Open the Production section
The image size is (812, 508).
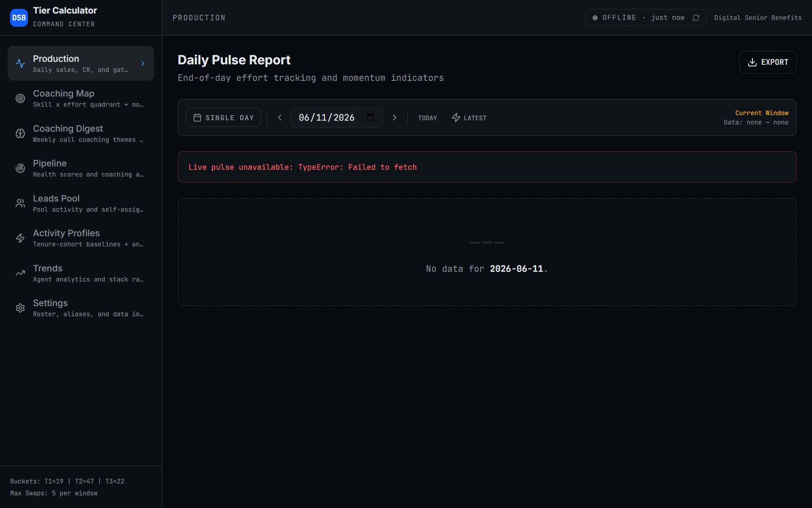pyautogui.click(x=81, y=63)
